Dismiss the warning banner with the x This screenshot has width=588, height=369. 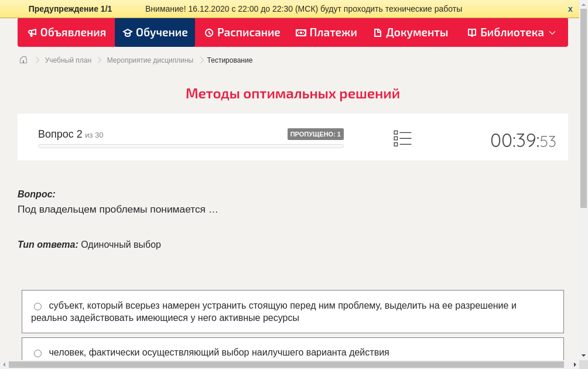click(x=570, y=8)
